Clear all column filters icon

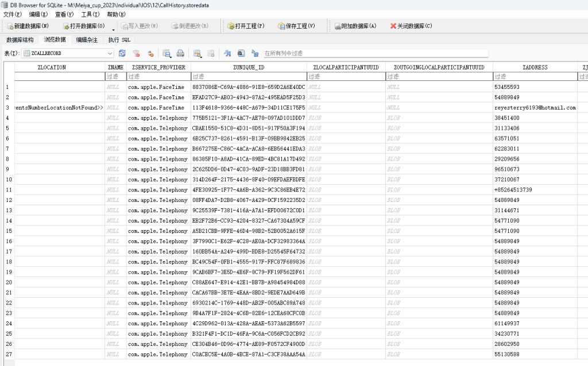136,53
